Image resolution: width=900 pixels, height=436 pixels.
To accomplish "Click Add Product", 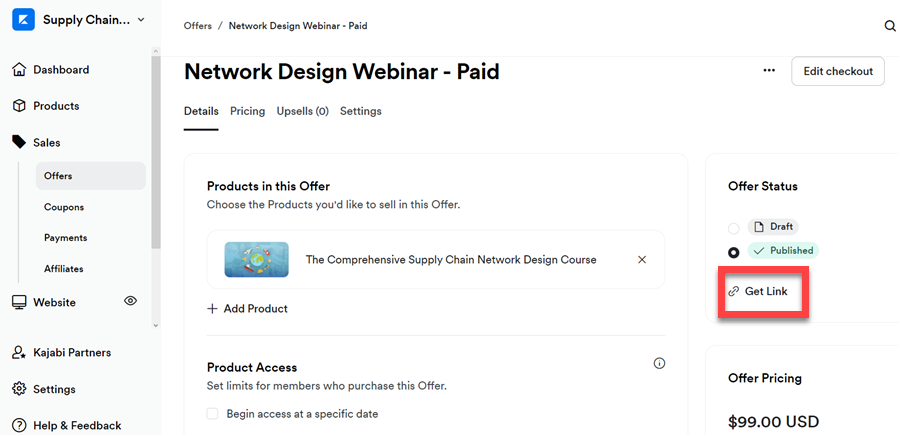I will [247, 309].
